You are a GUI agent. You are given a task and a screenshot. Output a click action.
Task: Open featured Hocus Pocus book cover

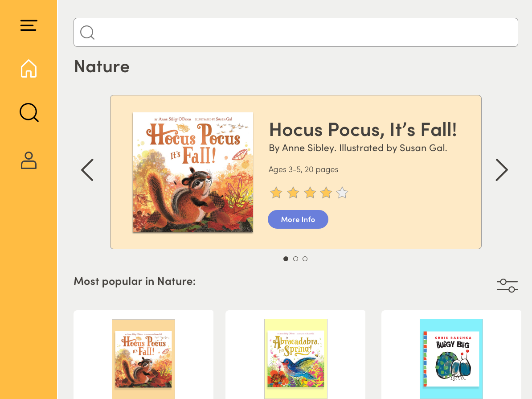point(193,173)
